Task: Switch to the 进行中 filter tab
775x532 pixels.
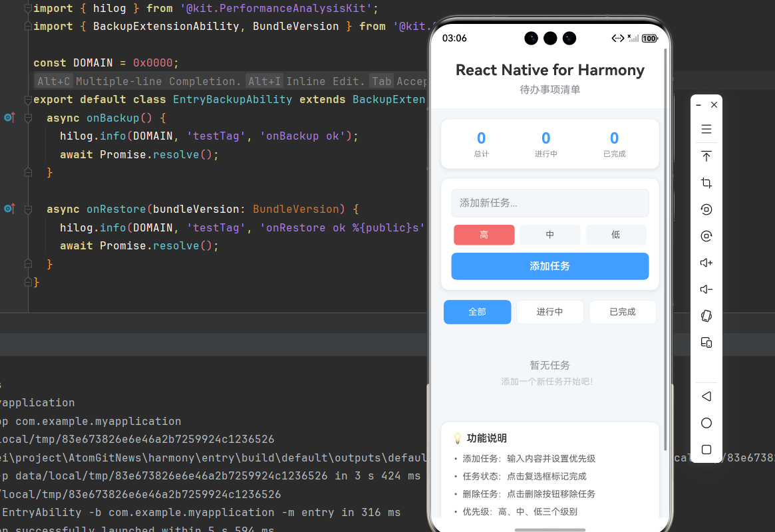Action: [549, 312]
